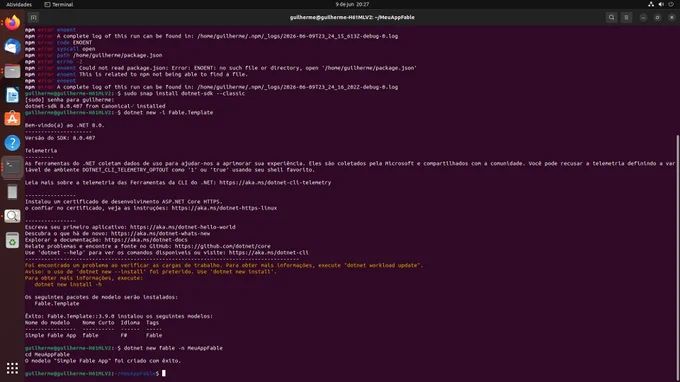Open the Help icon in the dock
Viewport: 680px width, 382px height.
click(x=12, y=143)
